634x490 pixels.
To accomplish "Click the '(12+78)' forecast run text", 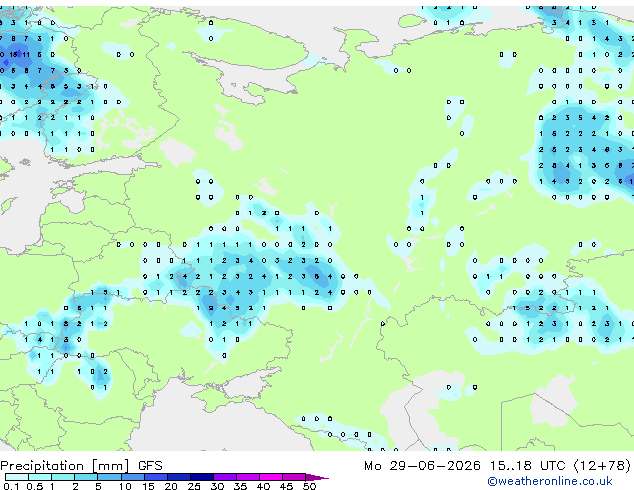I will click(602, 466).
